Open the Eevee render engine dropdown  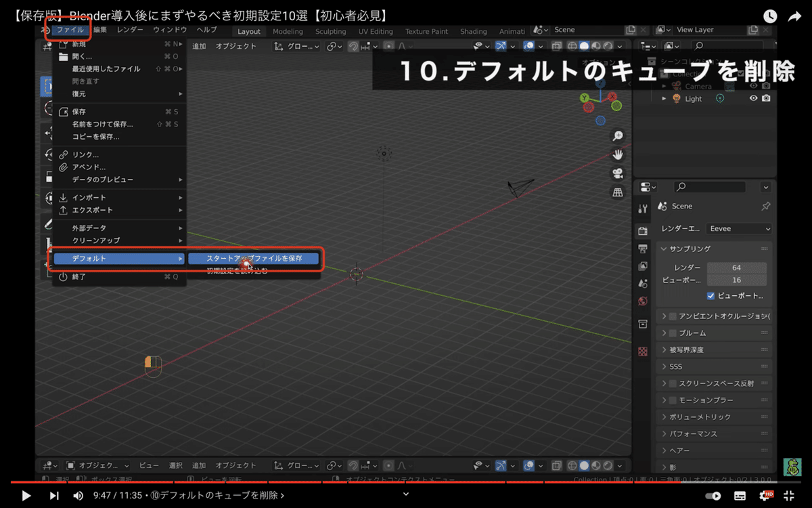tap(739, 229)
